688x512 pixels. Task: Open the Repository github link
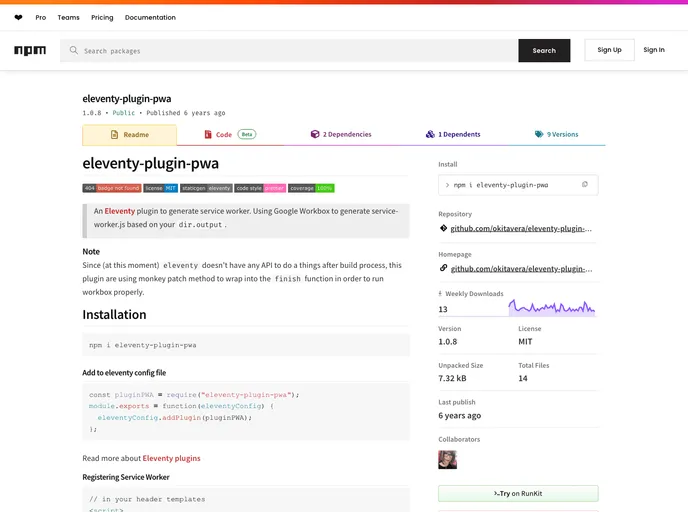(521, 228)
